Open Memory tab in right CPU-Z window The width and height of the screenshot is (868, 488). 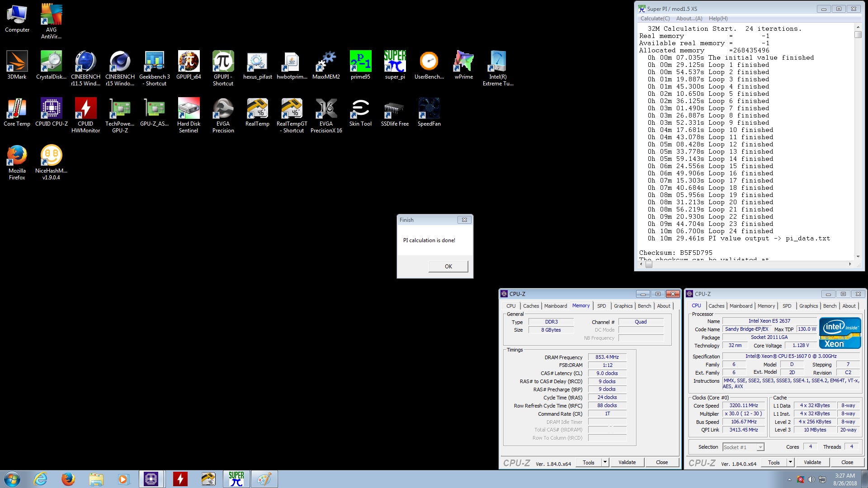(x=766, y=306)
